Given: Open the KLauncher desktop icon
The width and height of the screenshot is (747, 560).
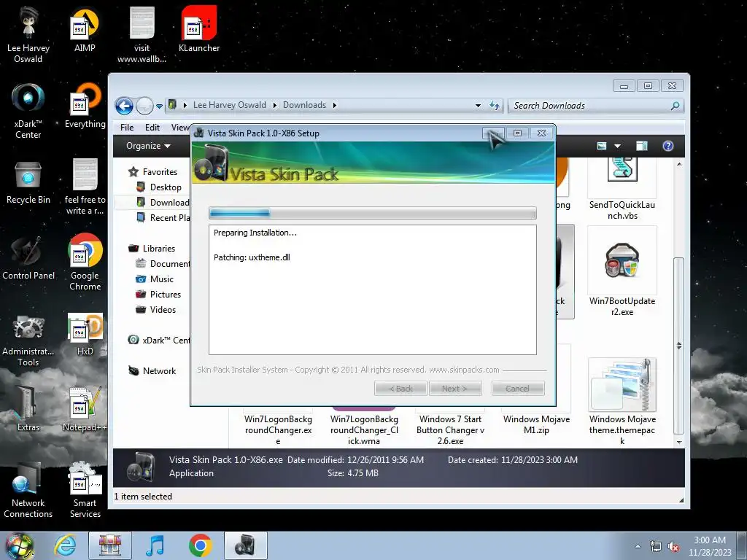Looking at the screenshot, I should click(x=199, y=29).
